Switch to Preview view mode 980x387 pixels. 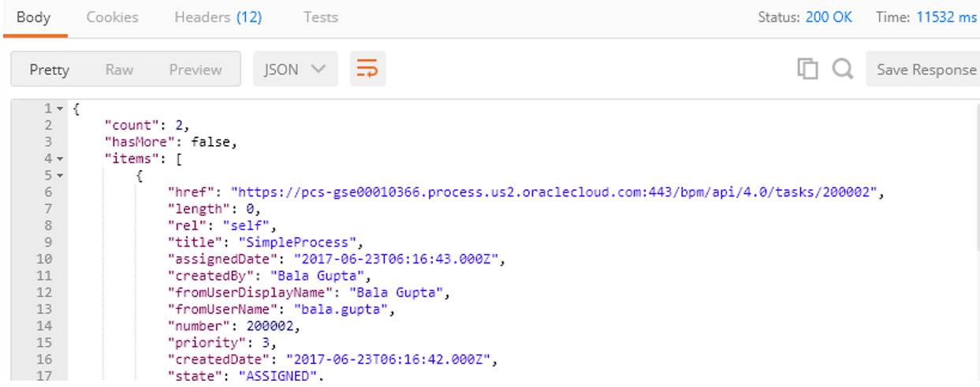pyautogui.click(x=195, y=69)
